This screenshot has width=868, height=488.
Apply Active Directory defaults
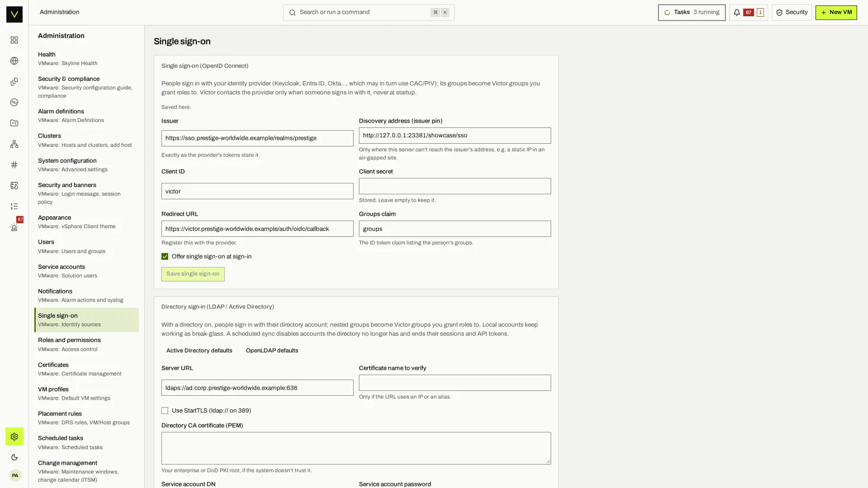pyautogui.click(x=199, y=351)
